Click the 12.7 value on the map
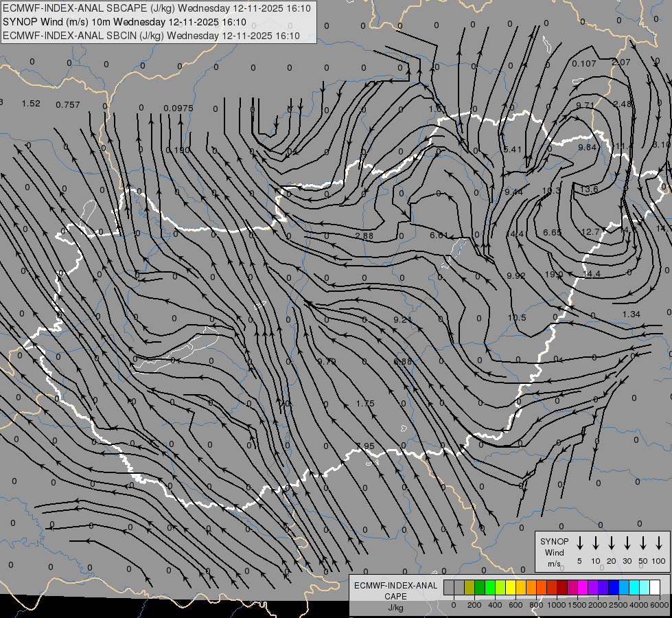The image size is (672, 618). (590, 231)
